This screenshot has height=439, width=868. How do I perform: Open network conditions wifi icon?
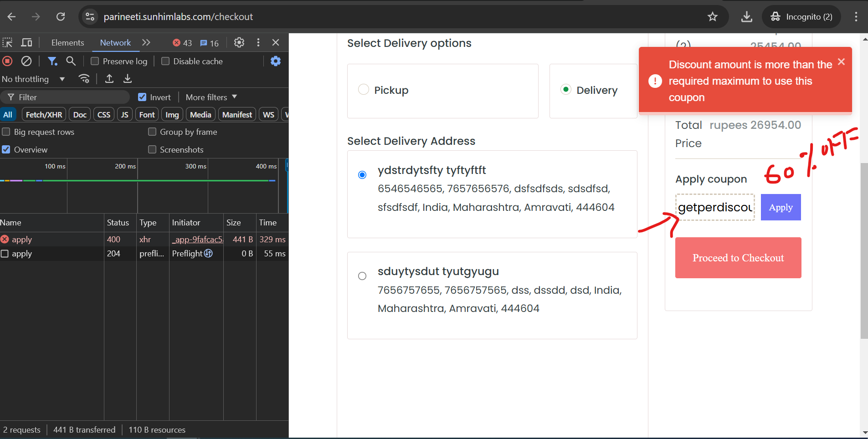point(84,79)
